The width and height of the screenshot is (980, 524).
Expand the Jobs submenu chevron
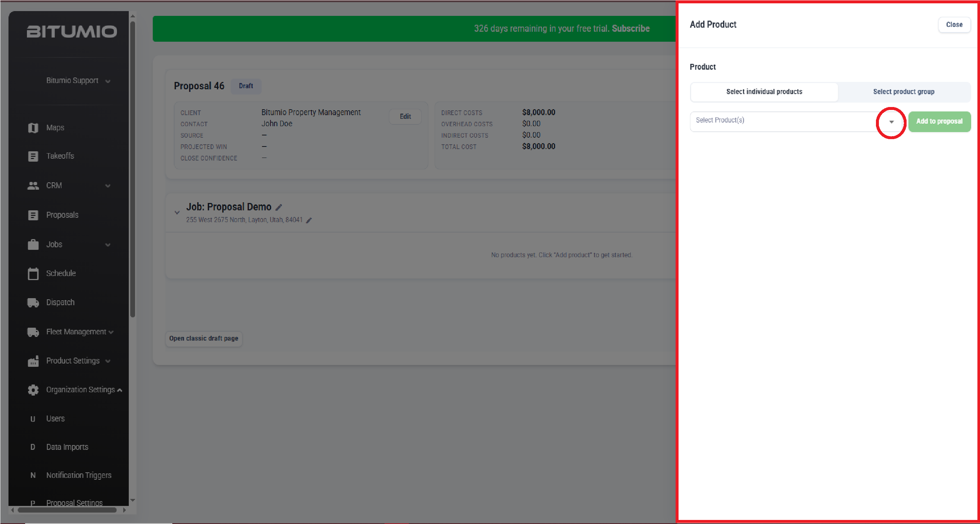[108, 245]
